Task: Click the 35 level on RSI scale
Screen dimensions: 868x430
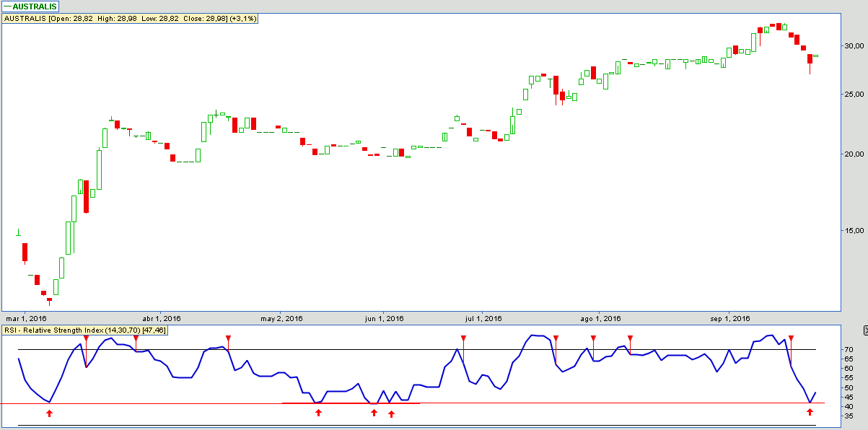Action: pyautogui.click(x=848, y=416)
